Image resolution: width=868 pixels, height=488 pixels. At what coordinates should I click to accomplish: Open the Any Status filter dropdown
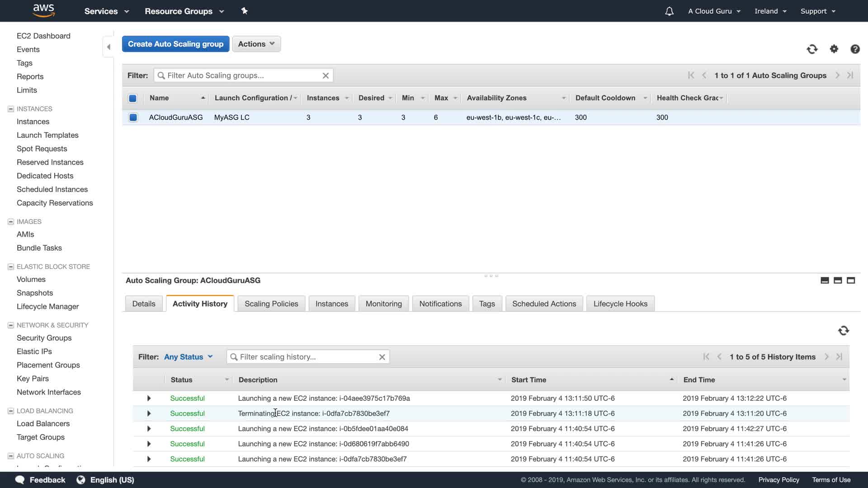tap(188, 357)
